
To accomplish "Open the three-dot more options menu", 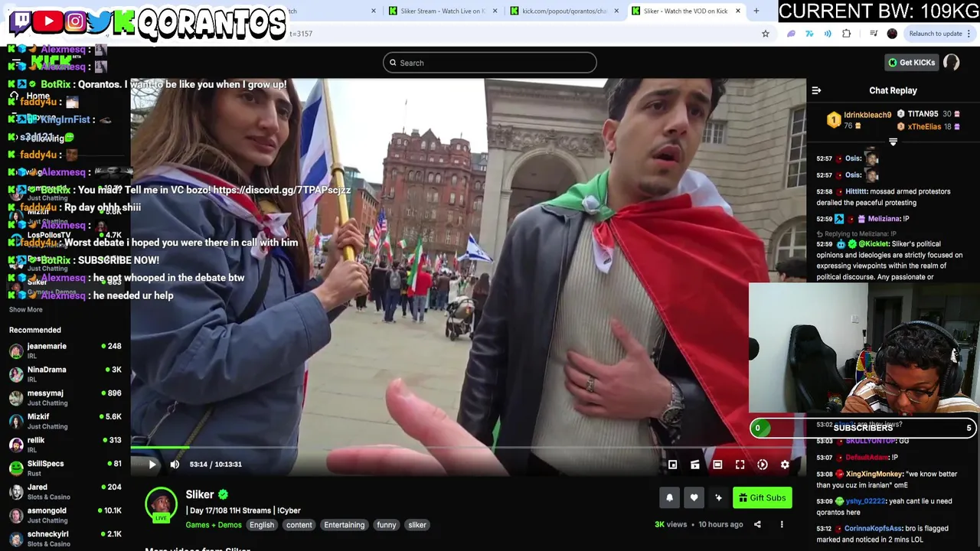I will point(782,524).
